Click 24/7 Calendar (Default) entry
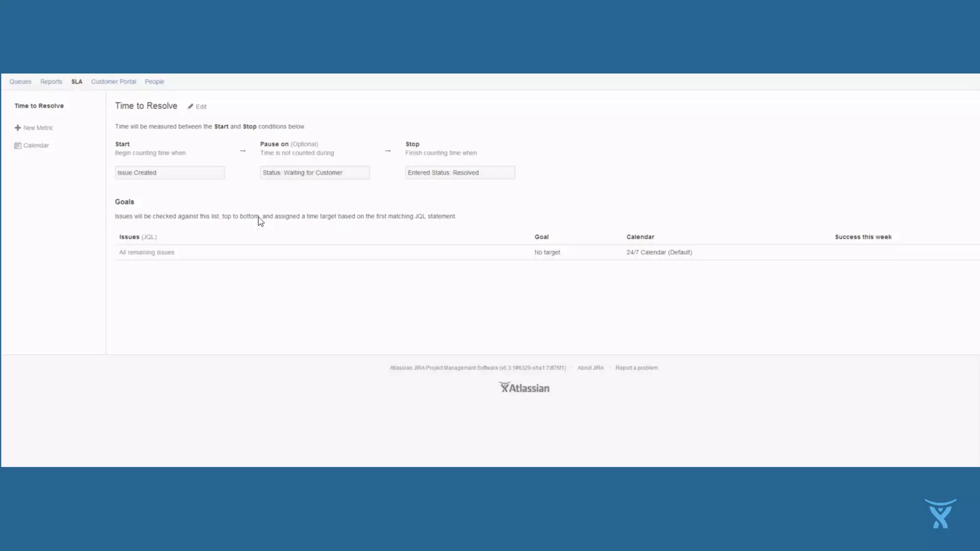 [x=659, y=253]
